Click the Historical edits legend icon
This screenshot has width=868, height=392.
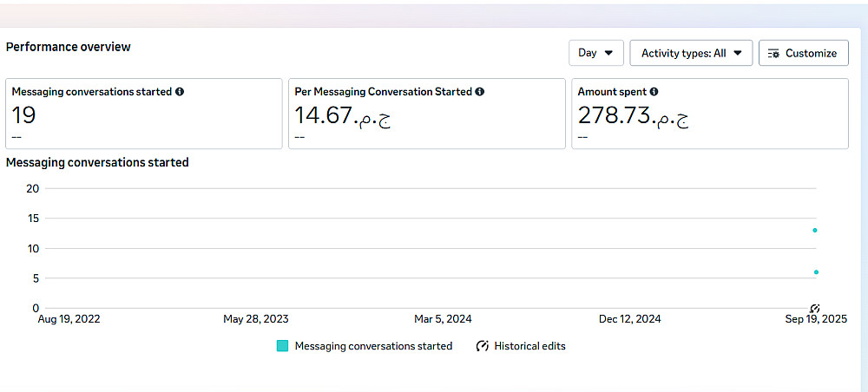coord(483,346)
